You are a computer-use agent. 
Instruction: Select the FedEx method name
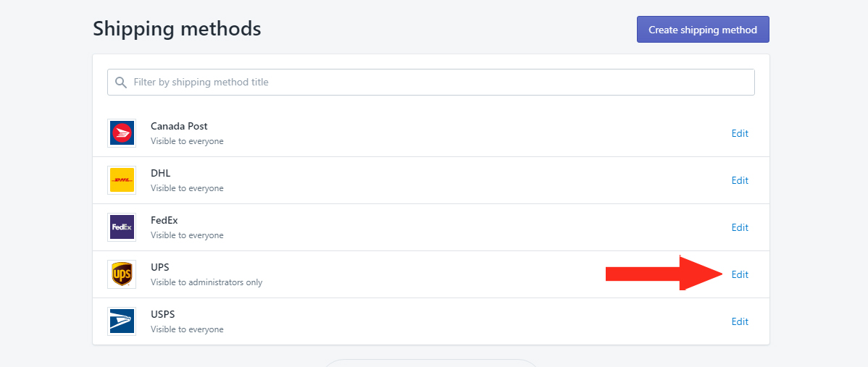coord(164,220)
